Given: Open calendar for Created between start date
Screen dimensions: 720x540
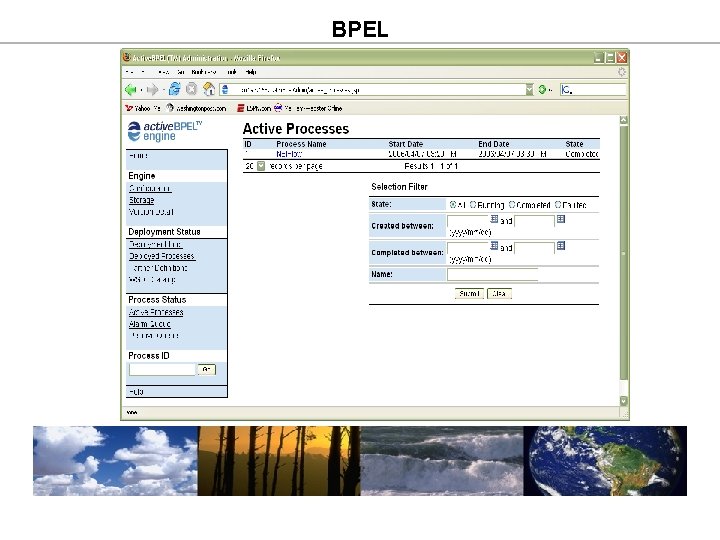Looking at the screenshot, I should pos(494,219).
